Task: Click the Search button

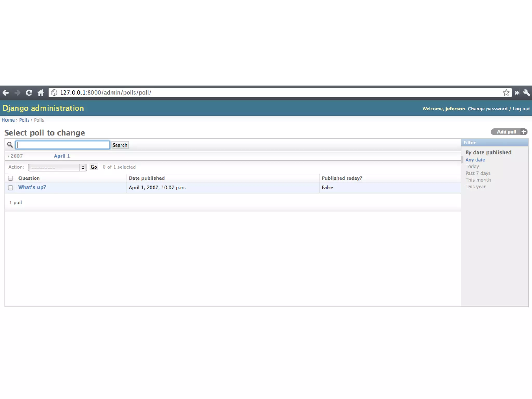Action: click(x=120, y=145)
